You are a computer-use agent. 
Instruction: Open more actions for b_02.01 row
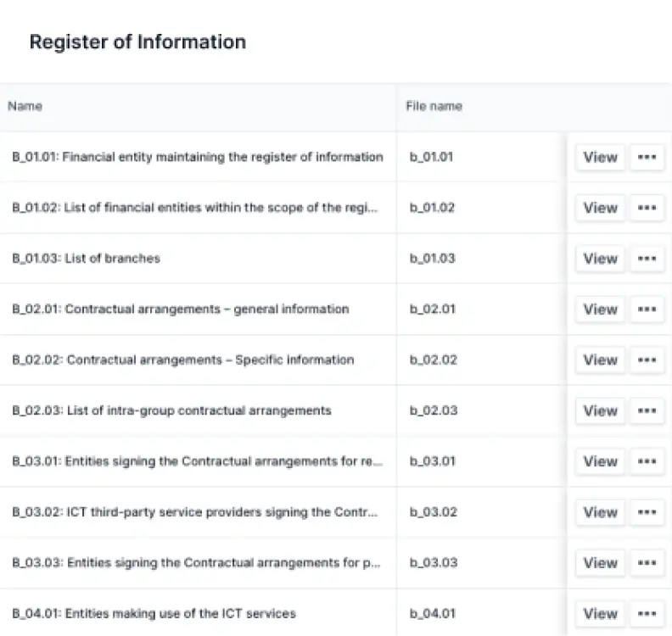(647, 310)
